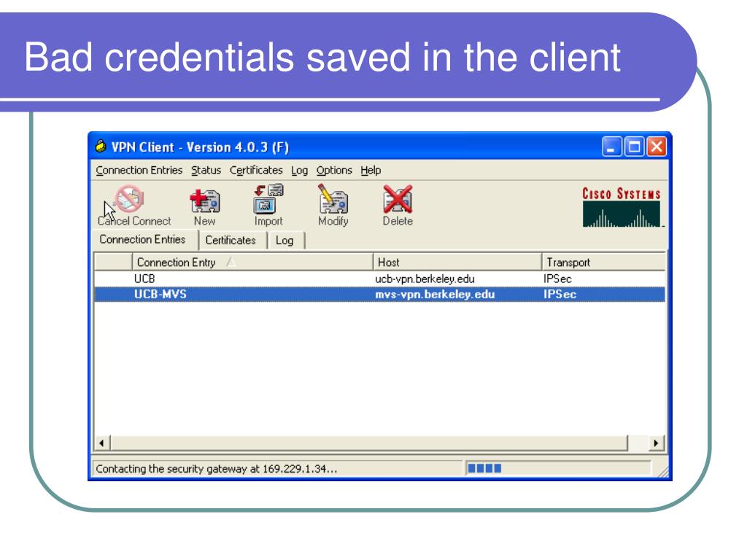Click the Import toolbar icon
747x560 pixels.
point(268,198)
